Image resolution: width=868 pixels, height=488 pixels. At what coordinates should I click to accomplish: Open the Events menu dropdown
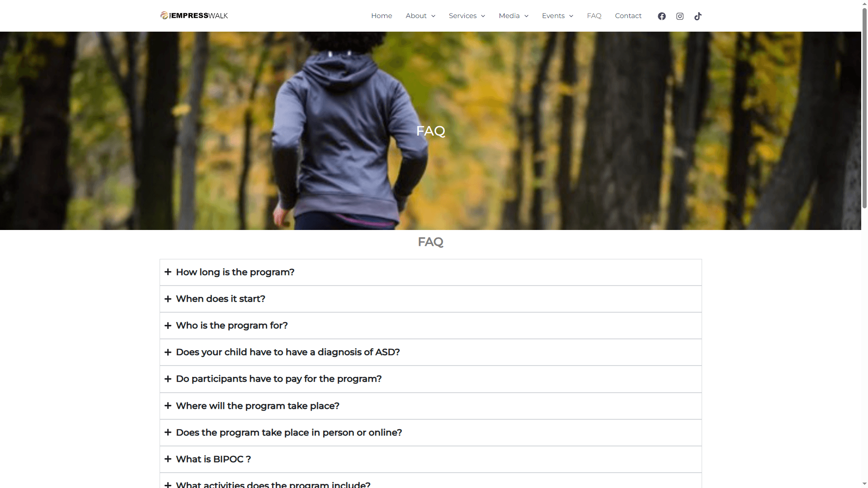pyautogui.click(x=557, y=16)
